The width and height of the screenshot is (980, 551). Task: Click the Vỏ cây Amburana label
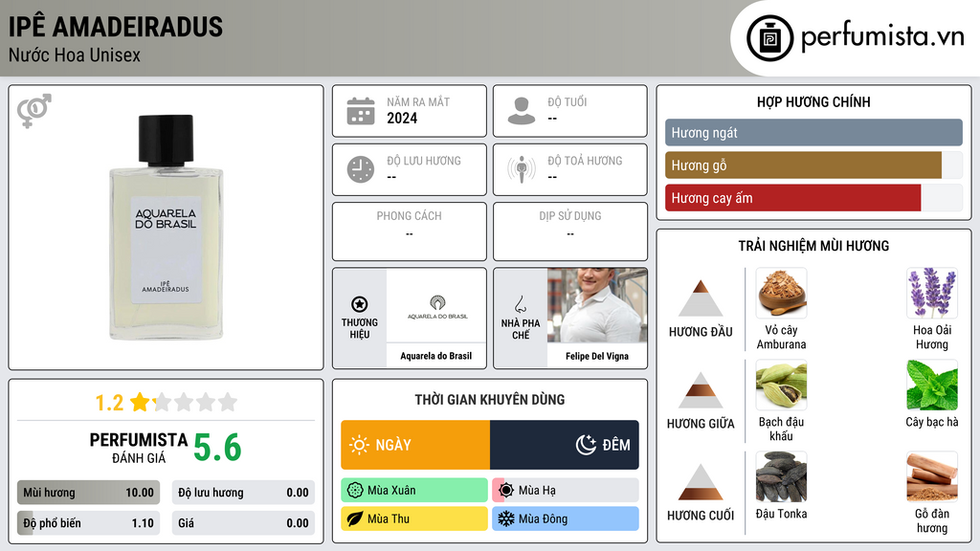781,338
